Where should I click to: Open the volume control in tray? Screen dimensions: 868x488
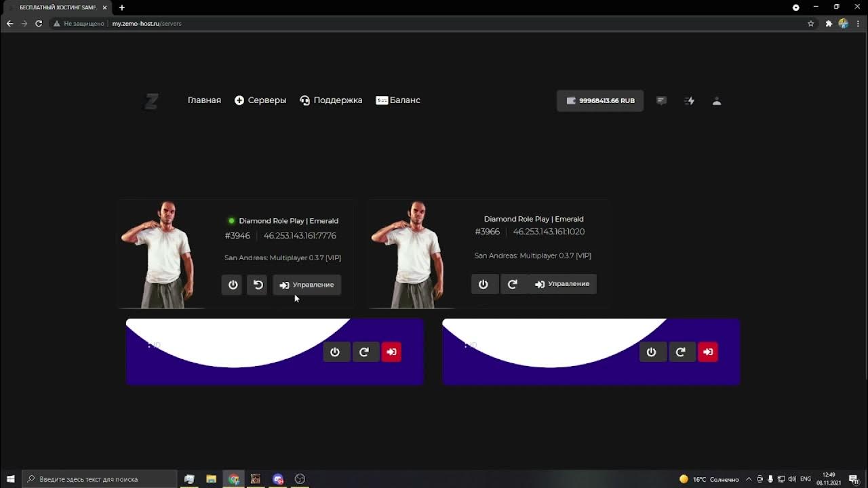coord(792,479)
